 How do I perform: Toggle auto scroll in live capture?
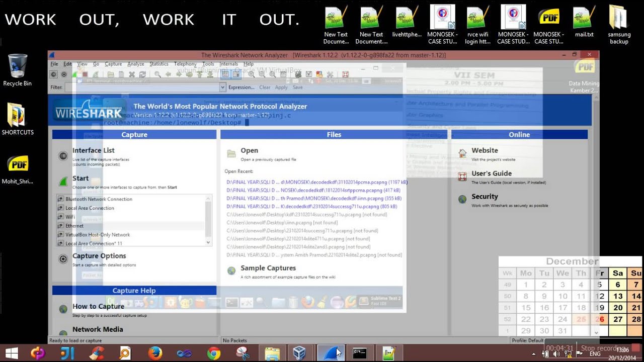coord(235,74)
